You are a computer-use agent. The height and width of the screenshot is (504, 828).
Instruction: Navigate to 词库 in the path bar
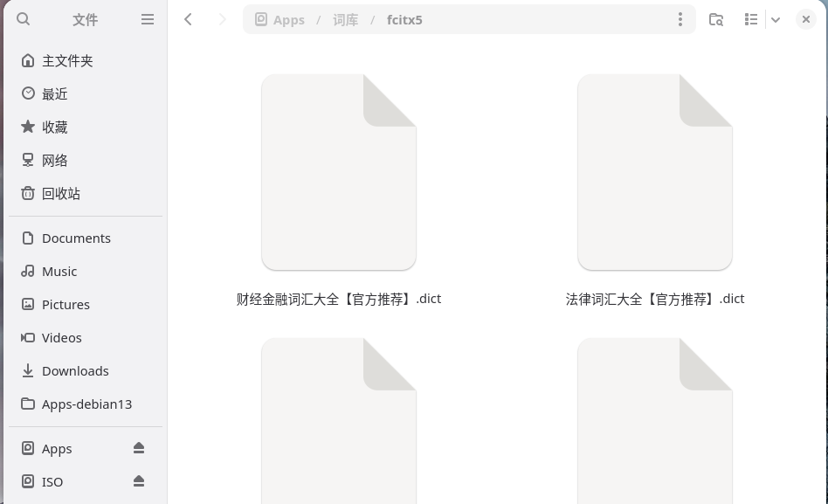point(345,20)
